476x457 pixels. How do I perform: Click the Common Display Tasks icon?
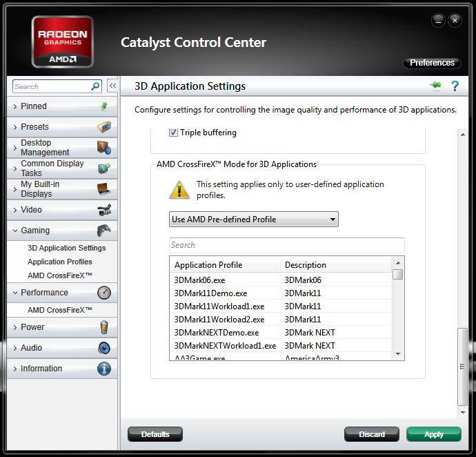click(104, 168)
